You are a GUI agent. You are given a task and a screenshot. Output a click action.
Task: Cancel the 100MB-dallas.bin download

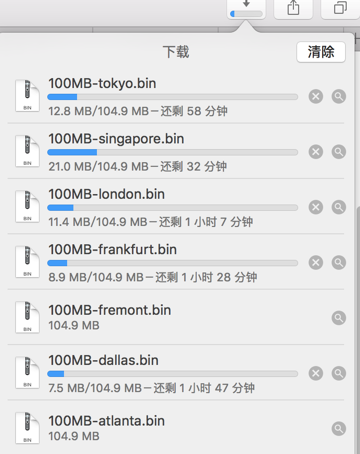pyautogui.click(x=316, y=373)
